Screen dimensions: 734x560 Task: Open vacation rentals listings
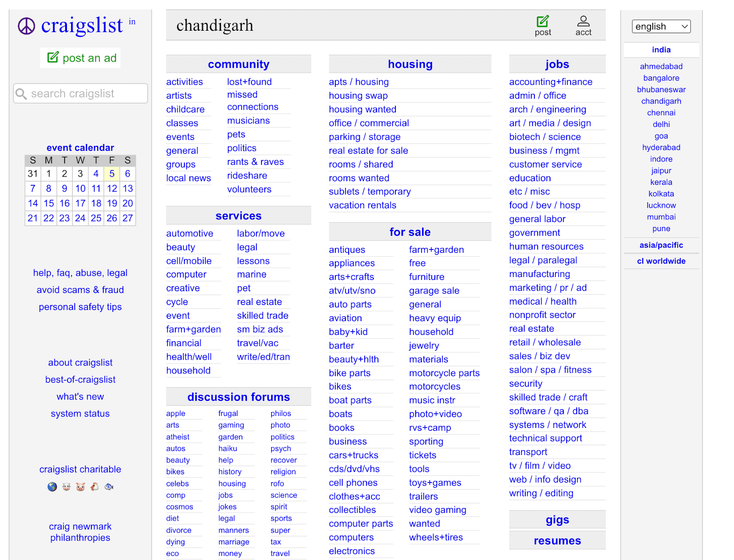(362, 205)
